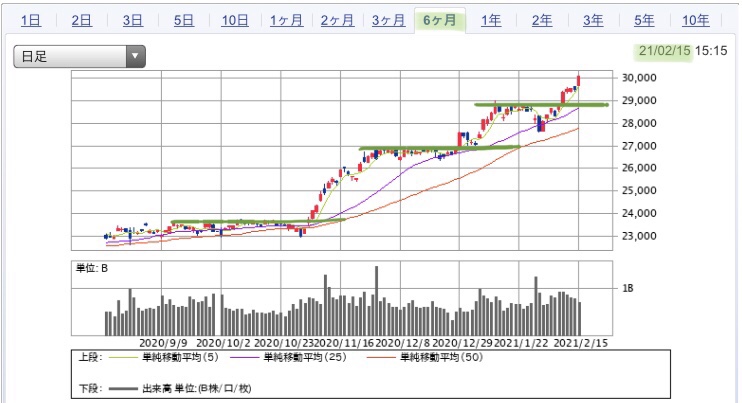The height and width of the screenshot is (403, 742).
Task: Click the 1B volume axis label
Action: tap(627, 288)
